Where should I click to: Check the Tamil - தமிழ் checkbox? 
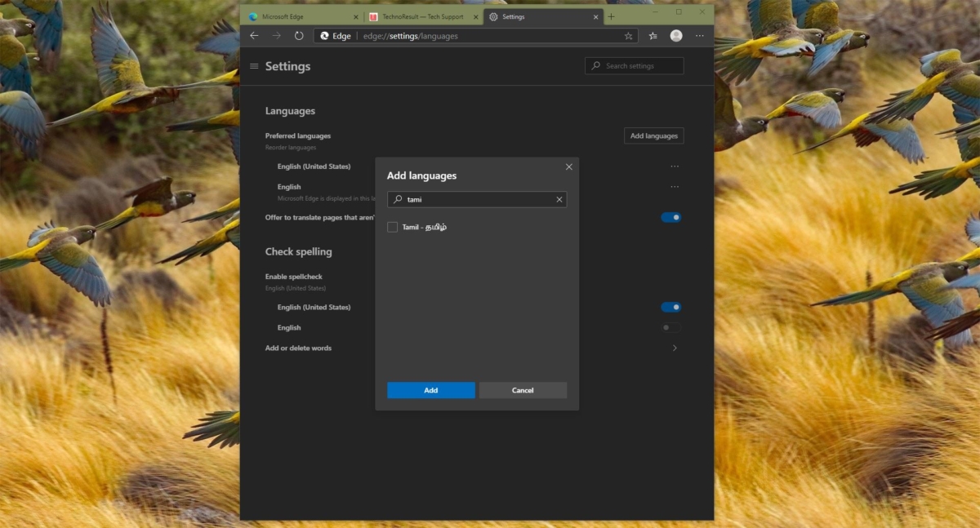392,226
